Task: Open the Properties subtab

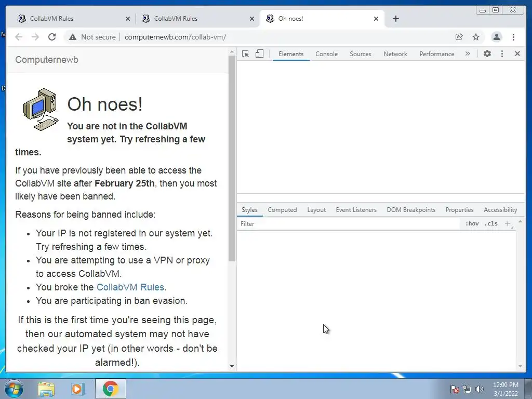Action: [459, 210]
